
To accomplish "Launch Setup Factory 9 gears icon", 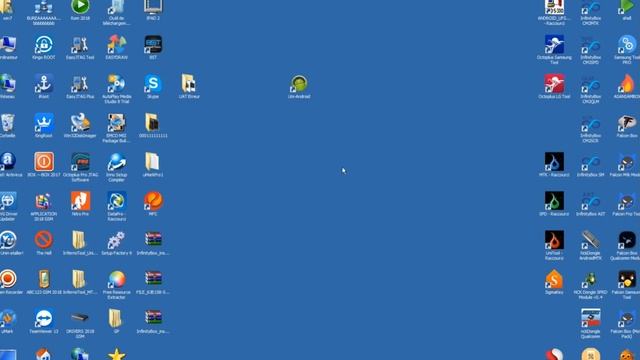I will tap(117, 240).
